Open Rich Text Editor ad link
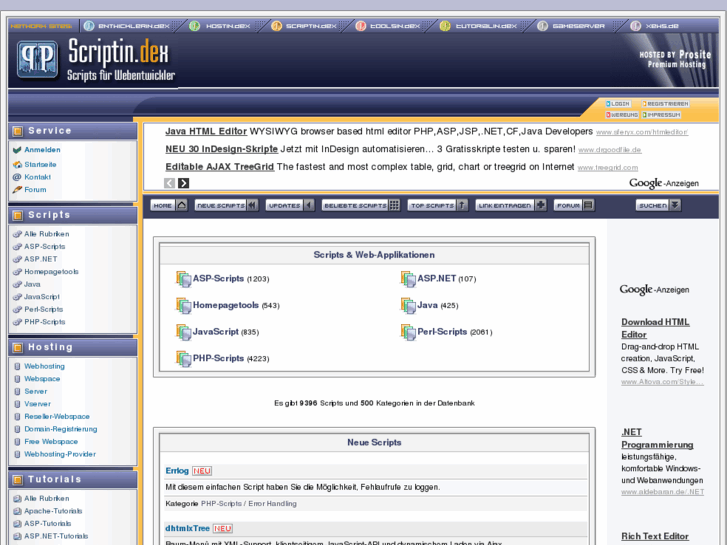Image resolution: width=727 pixels, height=545 pixels. [x=655, y=536]
